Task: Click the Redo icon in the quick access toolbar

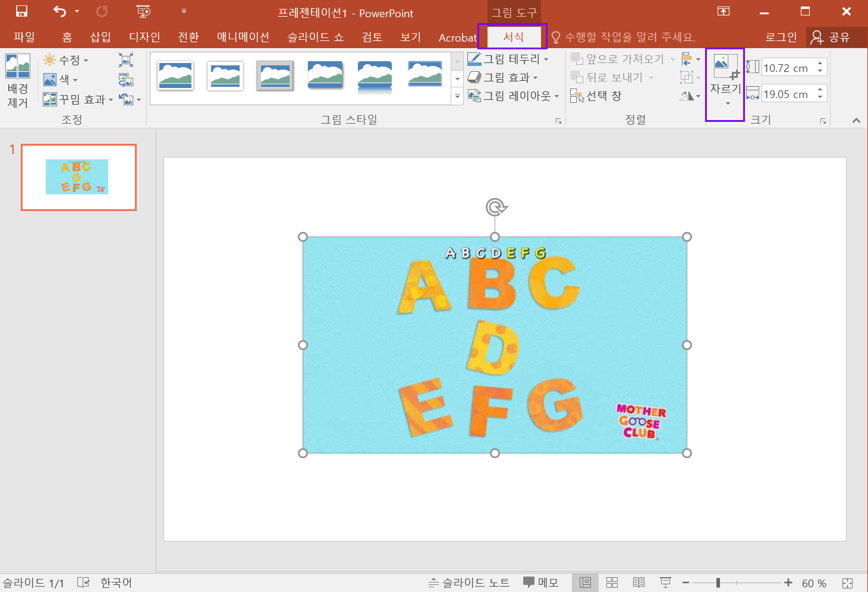Action: (102, 11)
